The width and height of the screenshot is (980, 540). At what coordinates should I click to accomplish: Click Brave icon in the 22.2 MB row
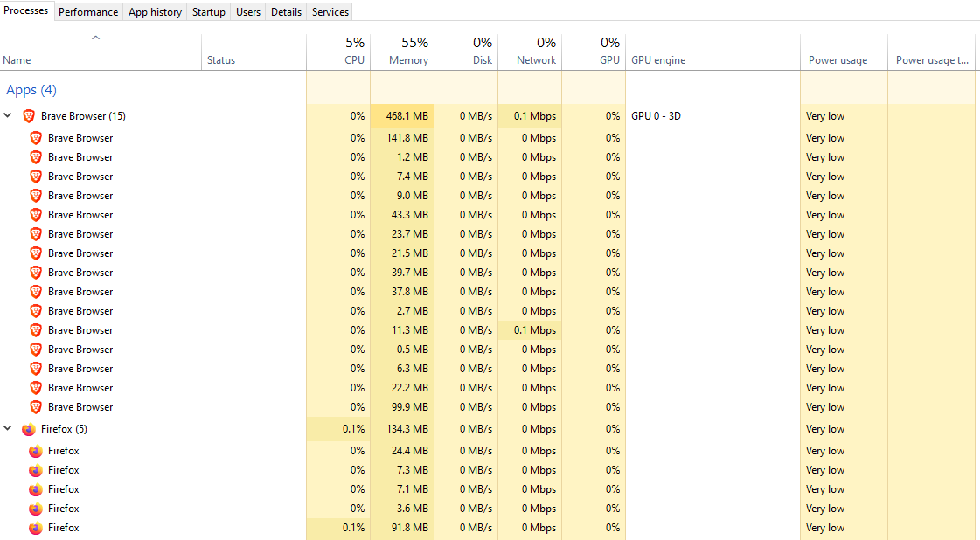[x=36, y=388]
